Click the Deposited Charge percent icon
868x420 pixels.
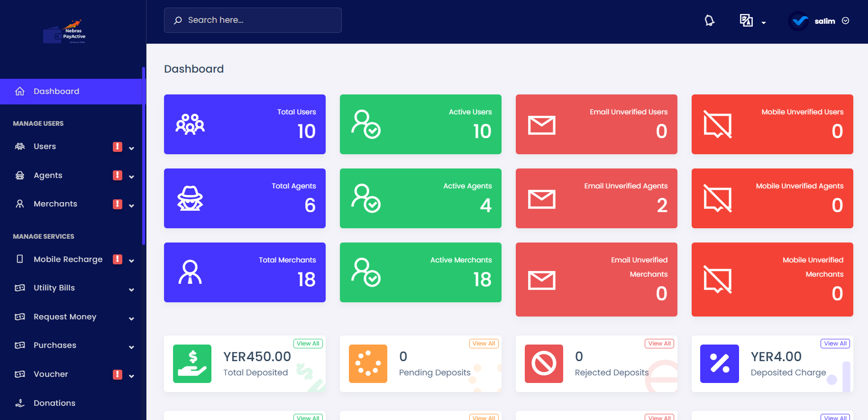click(x=719, y=364)
